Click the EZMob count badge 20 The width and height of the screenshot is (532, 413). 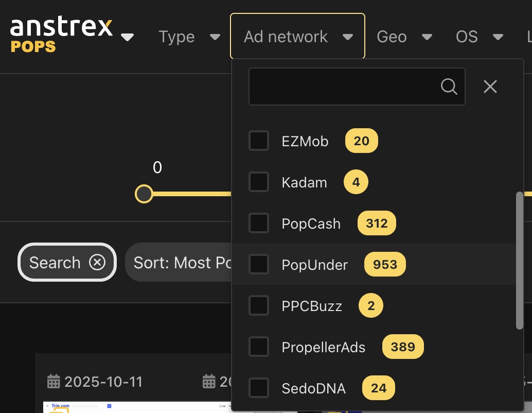361,141
